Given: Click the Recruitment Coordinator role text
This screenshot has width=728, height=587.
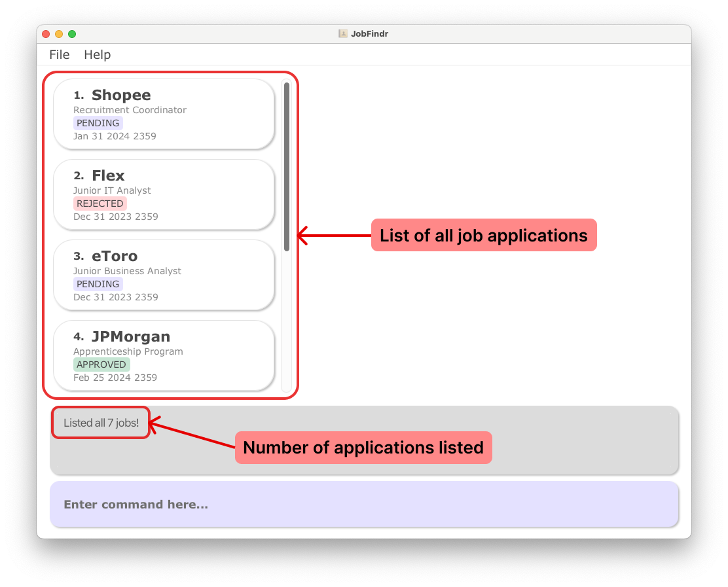Looking at the screenshot, I should click(130, 110).
